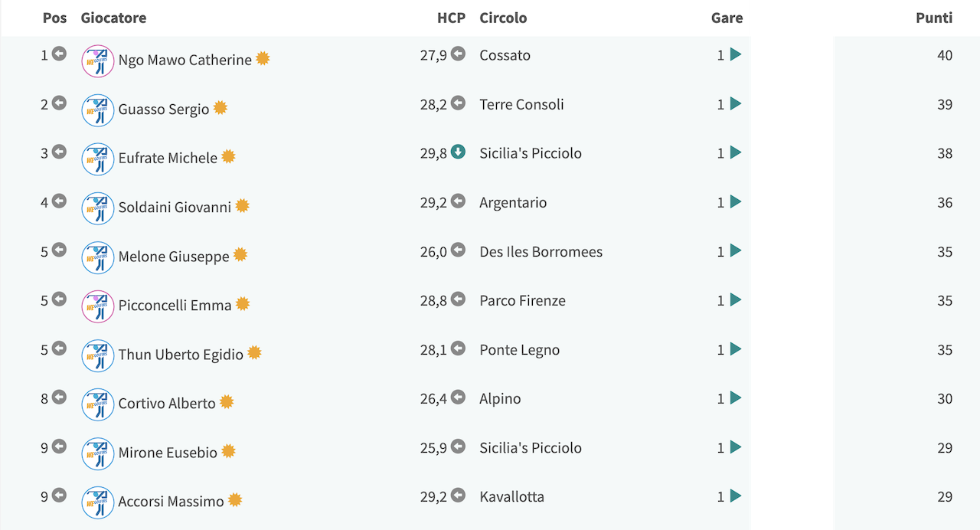
Task: Click the golfer avatar for Picconcelli Emma
Action: pyautogui.click(x=98, y=306)
